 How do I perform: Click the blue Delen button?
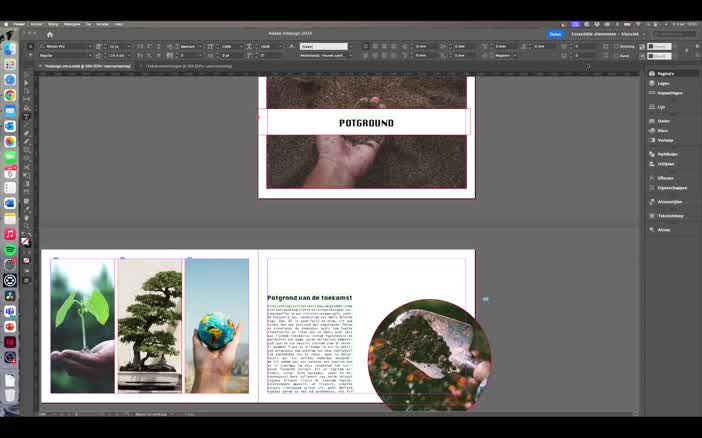tap(555, 34)
